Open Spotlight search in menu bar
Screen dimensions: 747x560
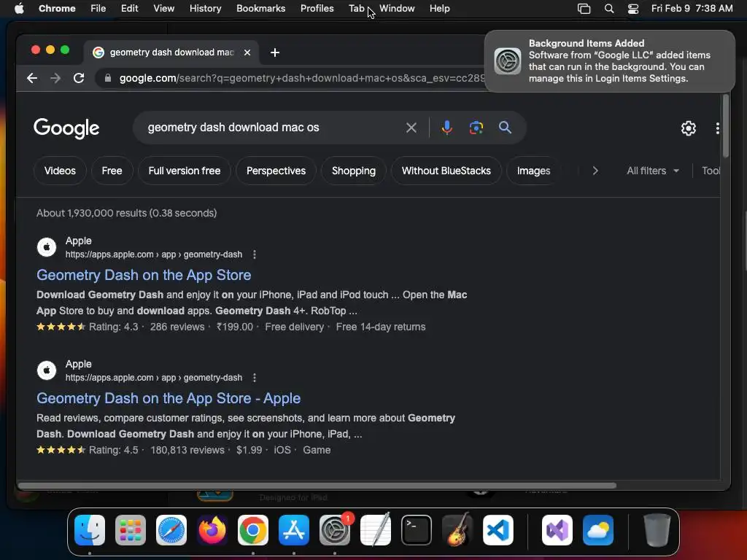(609, 9)
